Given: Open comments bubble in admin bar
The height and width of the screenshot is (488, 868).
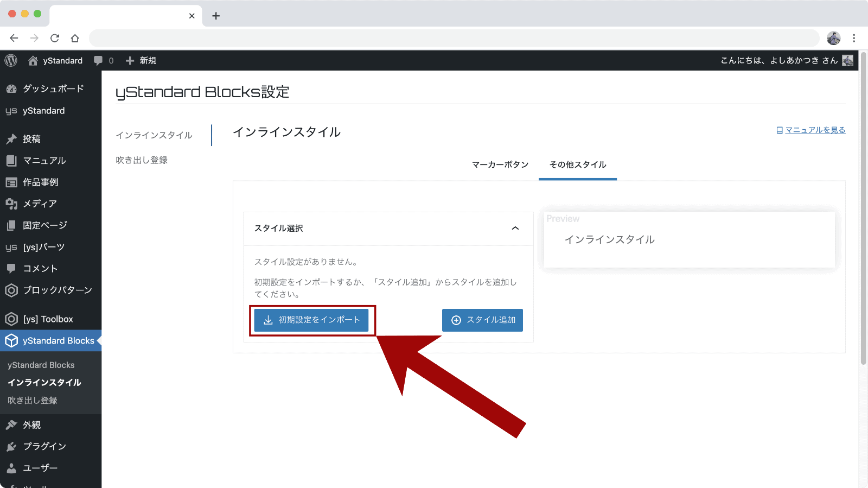Looking at the screenshot, I should pyautogui.click(x=98, y=61).
